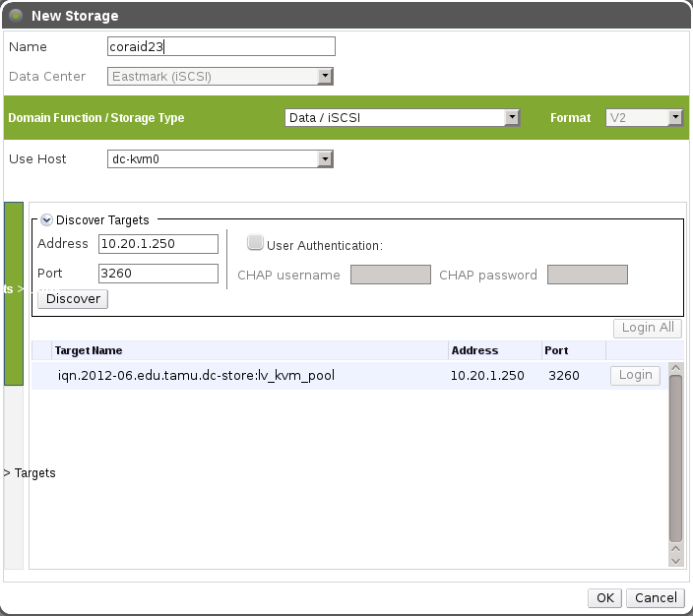693x616 pixels.
Task: Open the Format V2 dropdown
Action: tap(645, 118)
